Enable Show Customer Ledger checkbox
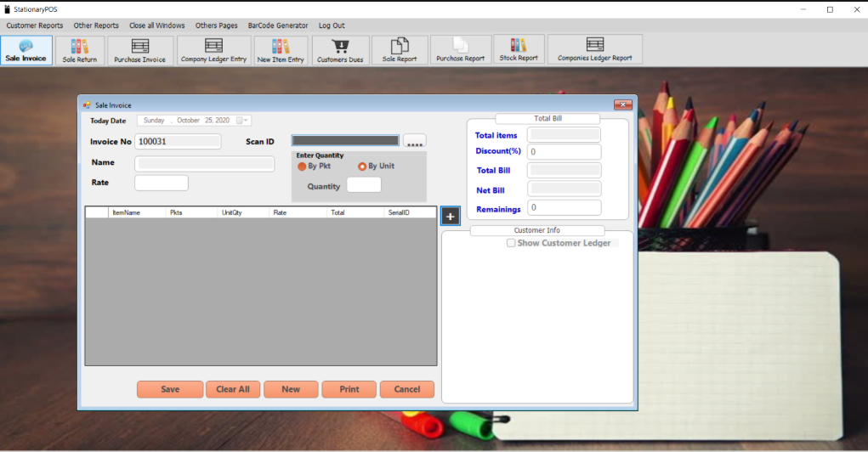The image size is (868, 452). click(511, 243)
